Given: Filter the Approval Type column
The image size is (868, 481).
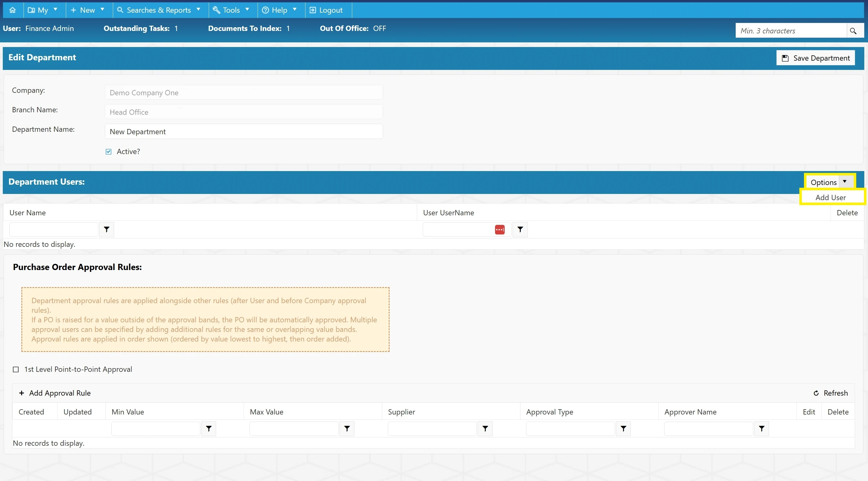Looking at the screenshot, I should click(623, 428).
